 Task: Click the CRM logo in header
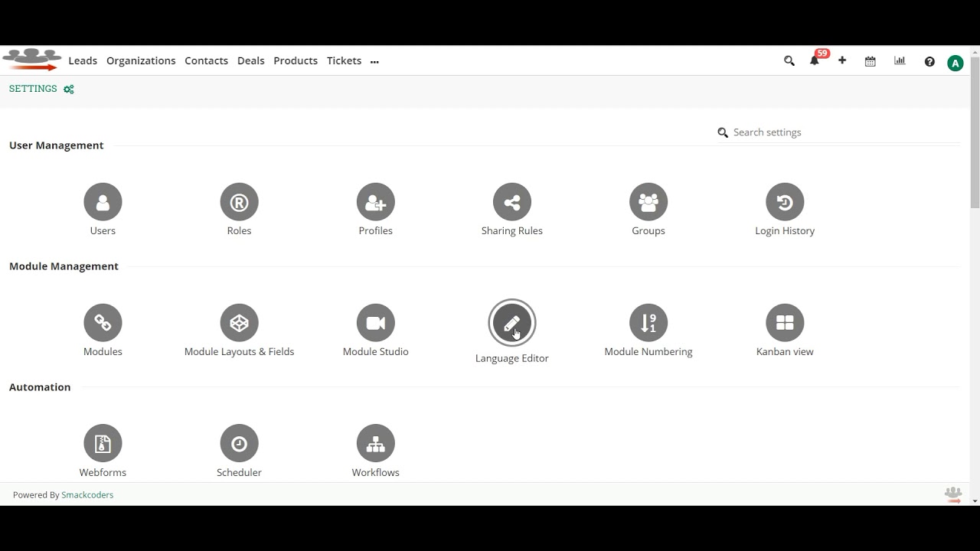[x=32, y=60]
